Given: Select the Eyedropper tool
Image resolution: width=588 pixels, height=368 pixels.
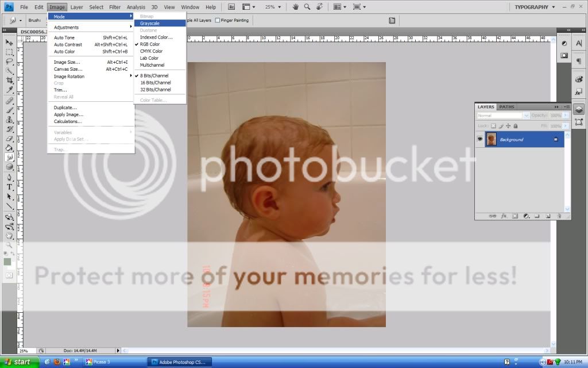Looking at the screenshot, I should pyautogui.click(x=9, y=90).
